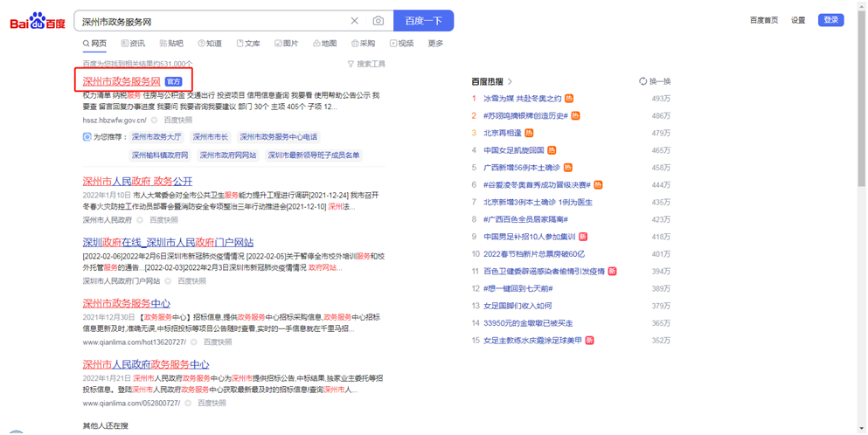Click suggestion 深州市政务服务中心电话

pos(279,136)
